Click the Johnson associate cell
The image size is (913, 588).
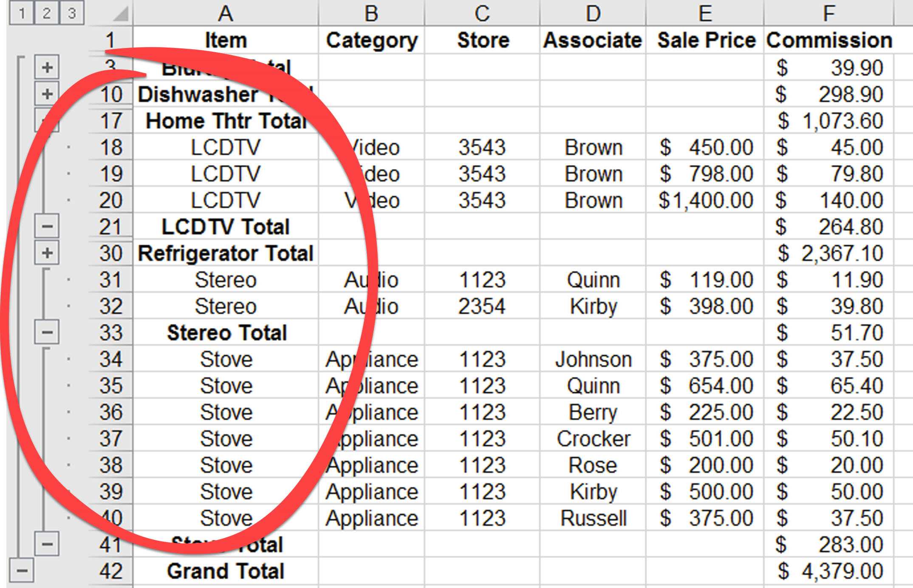pos(593,359)
